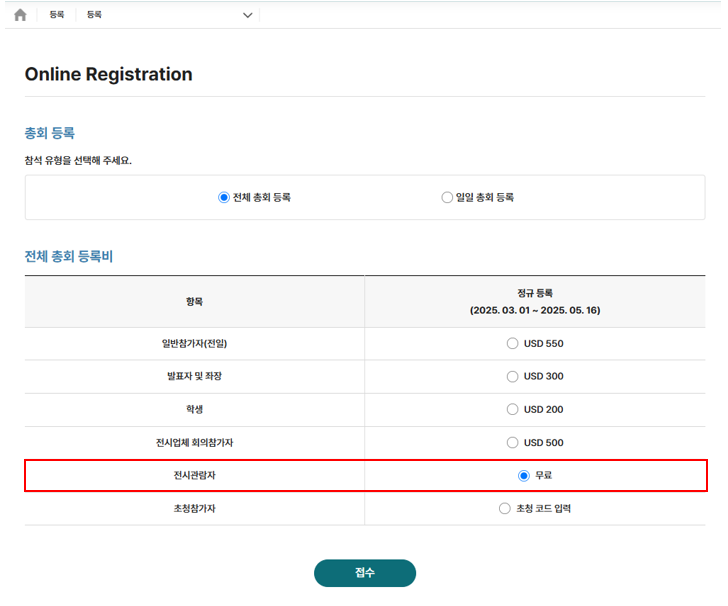Click the 학생 row label
Viewport: 728px width, 606px height.
pyautogui.click(x=195, y=409)
